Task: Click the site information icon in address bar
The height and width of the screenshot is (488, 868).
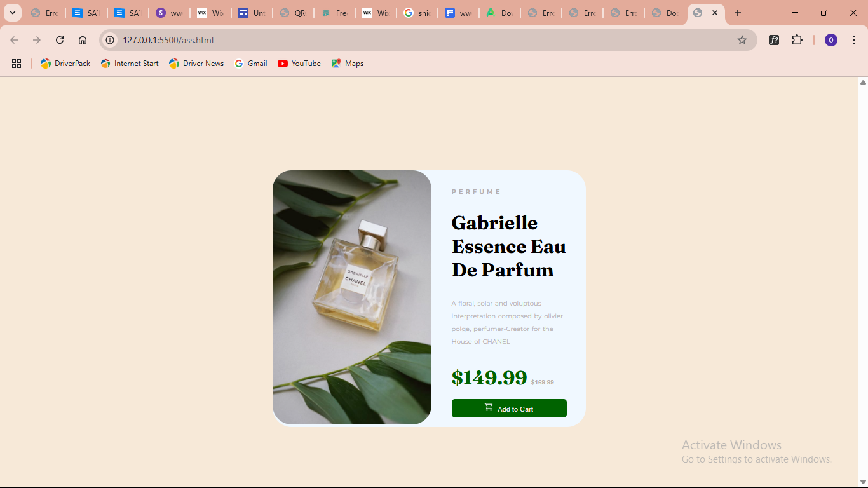Action: coord(110,40)
